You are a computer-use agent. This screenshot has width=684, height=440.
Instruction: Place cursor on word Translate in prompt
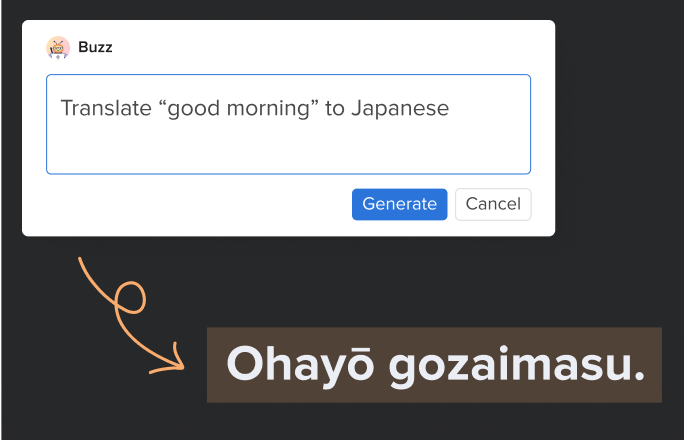pos(106,108)
